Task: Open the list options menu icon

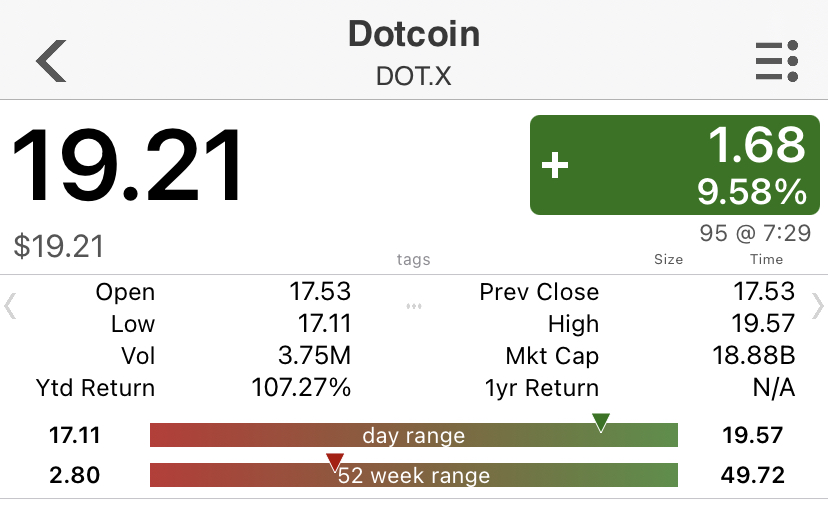Action: (777, 61)
